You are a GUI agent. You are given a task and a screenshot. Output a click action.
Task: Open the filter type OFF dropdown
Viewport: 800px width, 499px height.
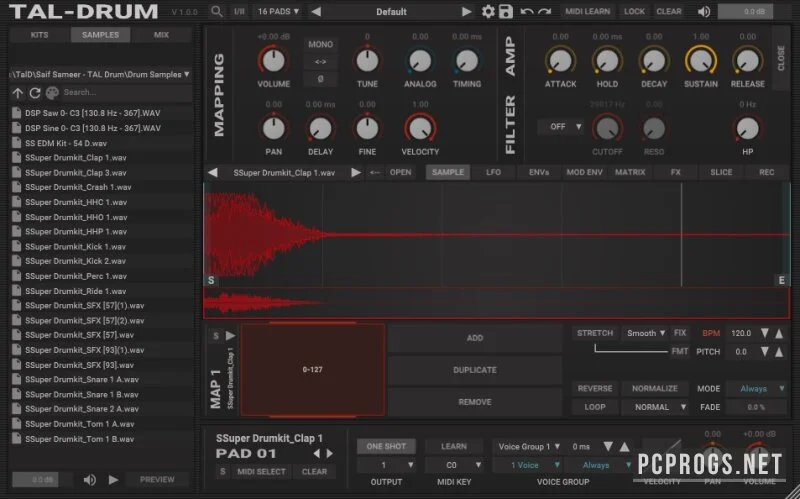point(561,127)
